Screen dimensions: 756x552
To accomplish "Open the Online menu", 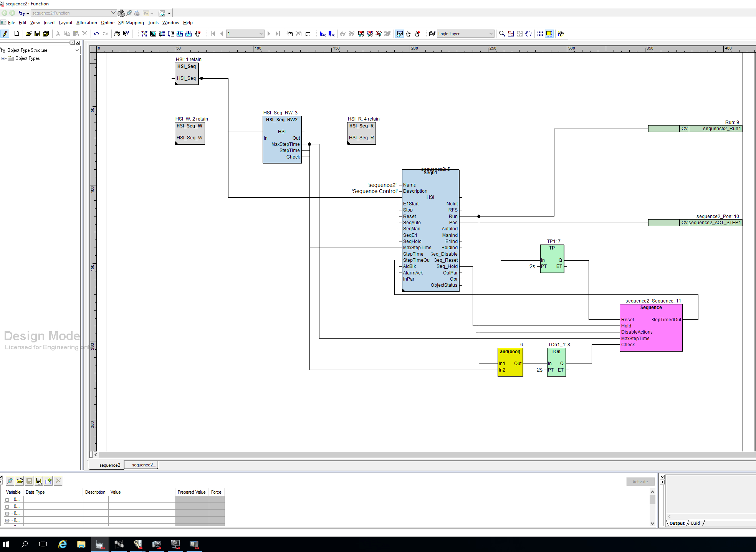I will (108, 23).
